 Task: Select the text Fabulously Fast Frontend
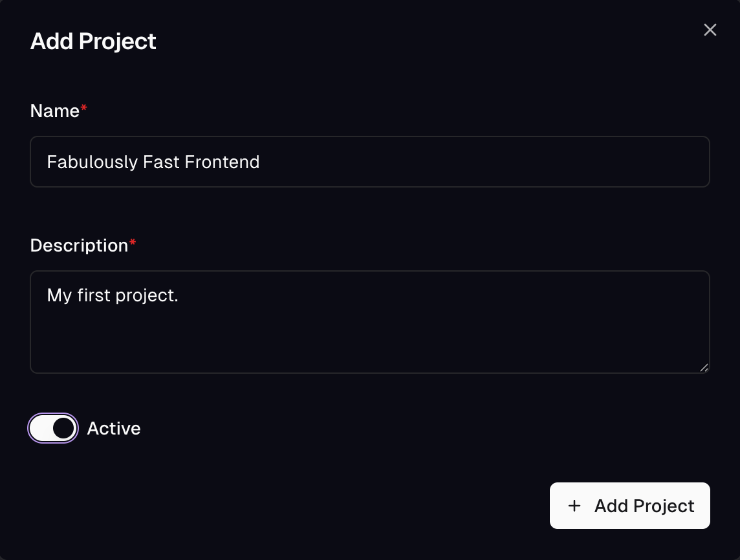153,162
